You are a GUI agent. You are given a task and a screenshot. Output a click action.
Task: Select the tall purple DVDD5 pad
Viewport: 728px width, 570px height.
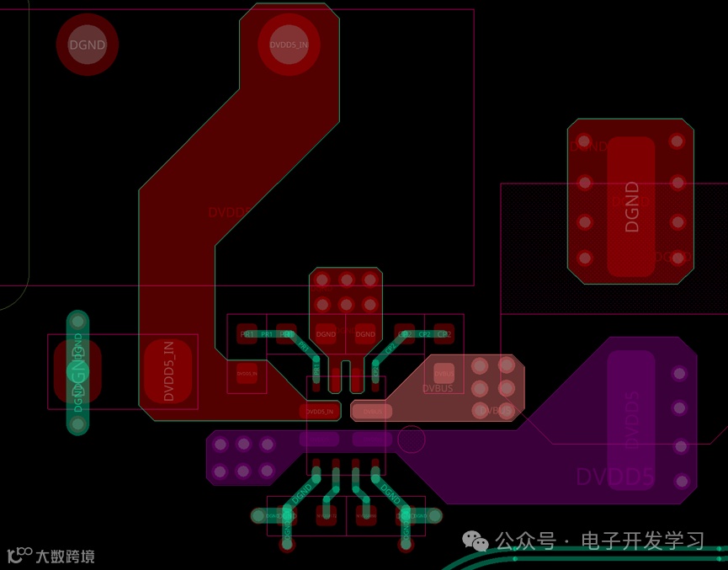point(631,419)
